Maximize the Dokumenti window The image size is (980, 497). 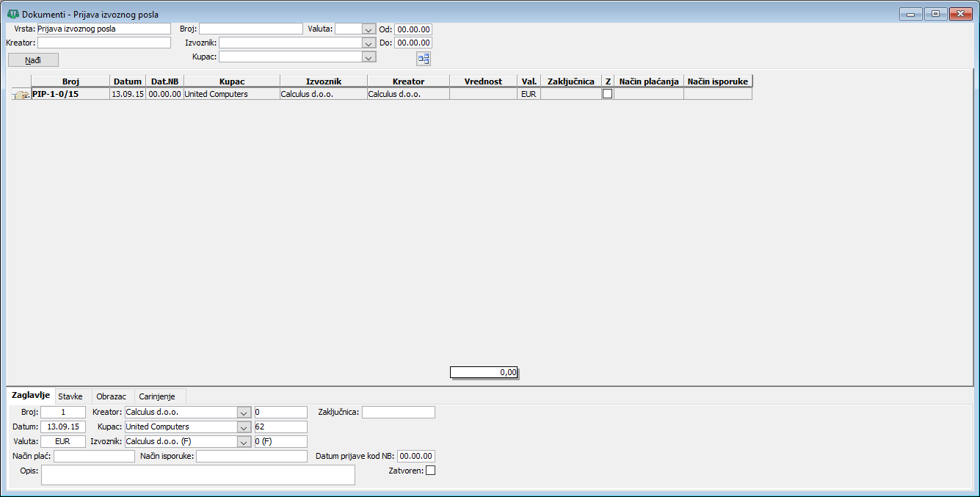coord(935,14)
